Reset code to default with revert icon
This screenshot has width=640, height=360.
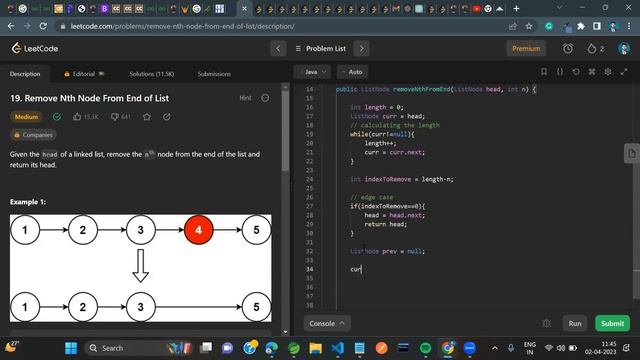(x=576, y=72)
